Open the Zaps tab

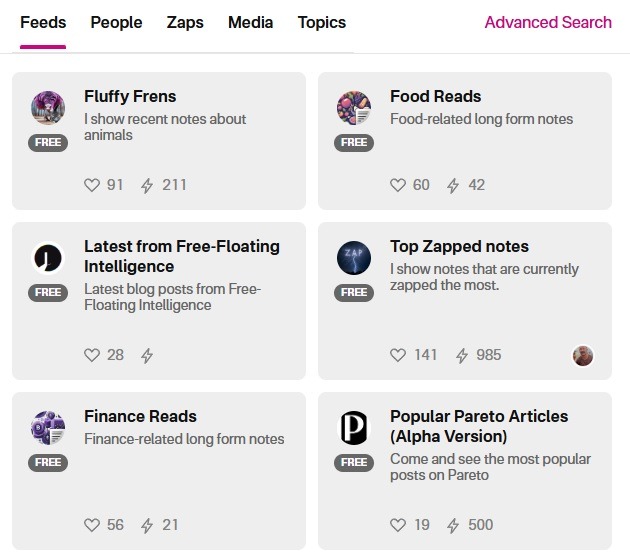tap(185, 23)
